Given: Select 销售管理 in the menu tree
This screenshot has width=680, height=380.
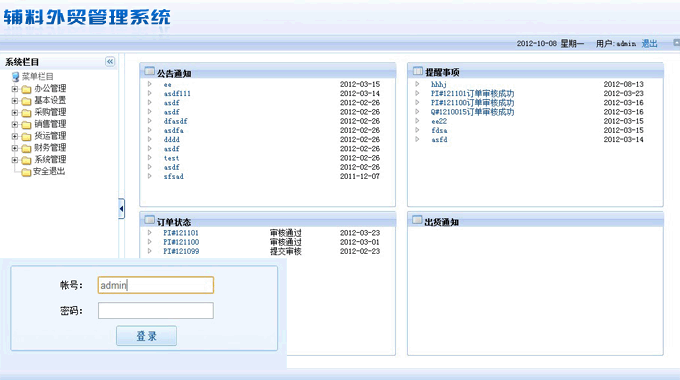Looking at the screenshot, I should 50,124.
